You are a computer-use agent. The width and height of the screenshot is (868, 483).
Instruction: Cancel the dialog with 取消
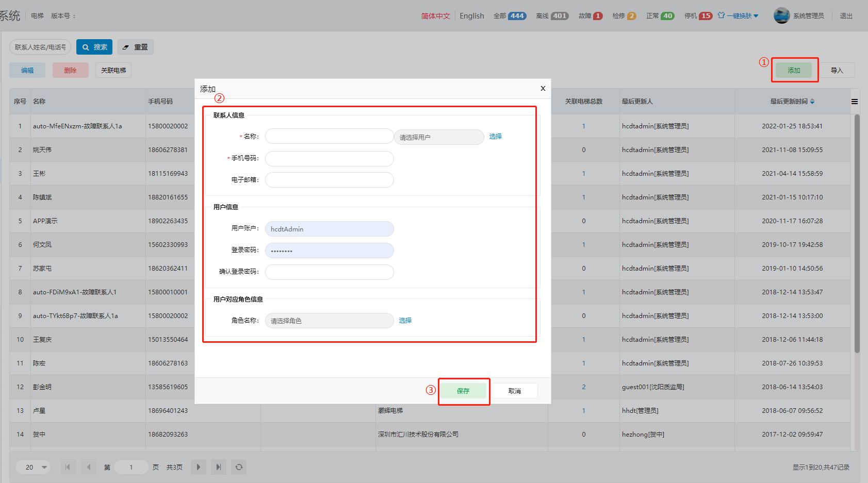pos(515,391)
